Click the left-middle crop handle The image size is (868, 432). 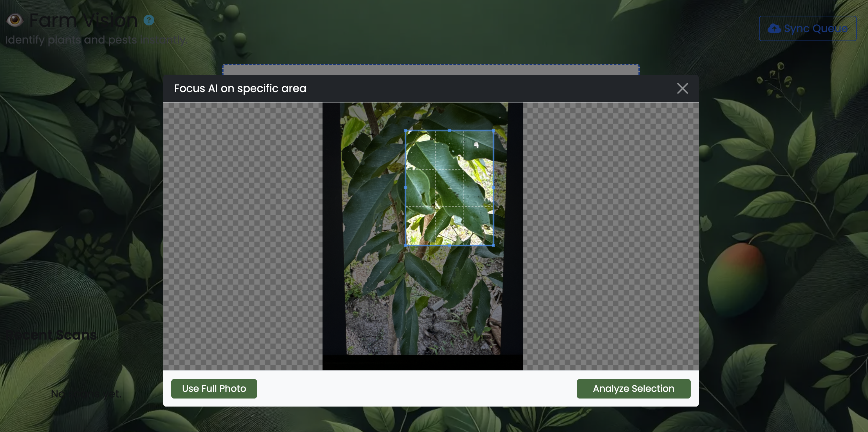406,188
